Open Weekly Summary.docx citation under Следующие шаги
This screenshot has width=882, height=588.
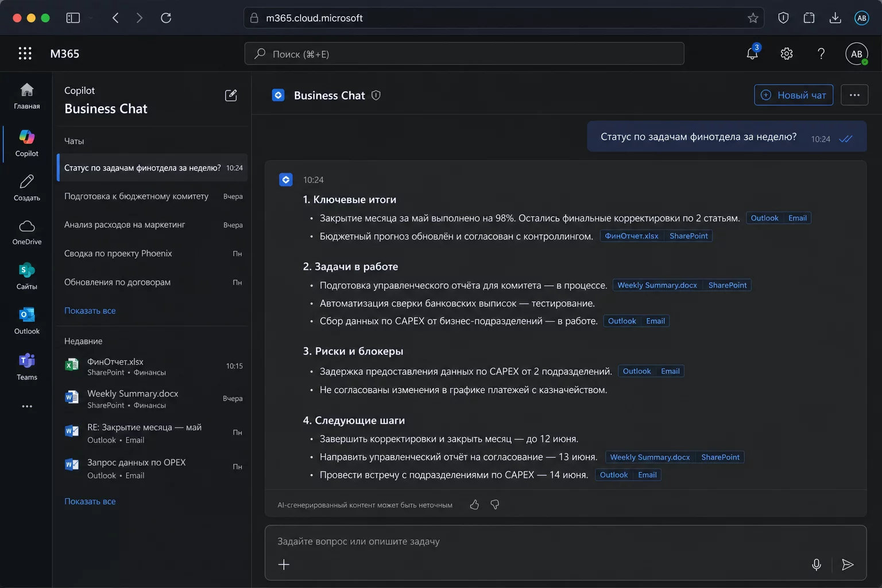click(650, 457)
